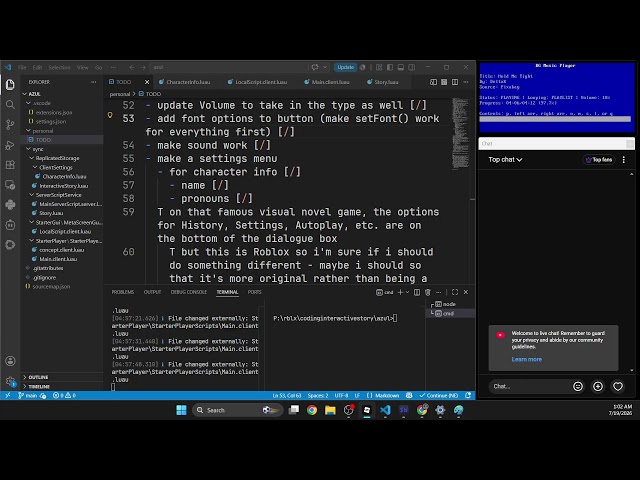Select the cmd terminal instance in list

point(448,313)
